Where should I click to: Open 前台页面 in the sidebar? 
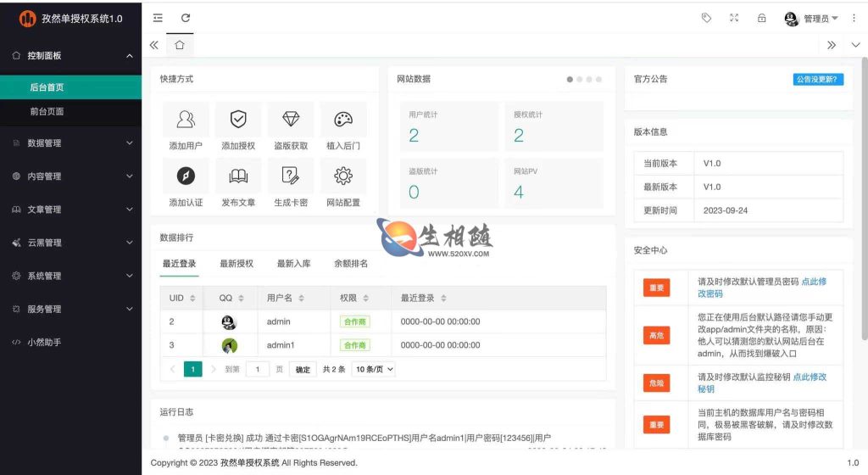pyautogui.click(x=71, y=111)
